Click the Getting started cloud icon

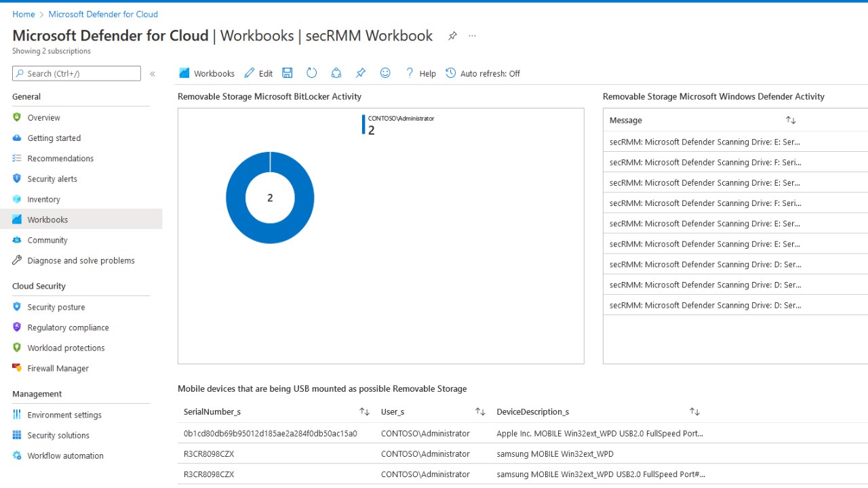[x=17, y=138]
